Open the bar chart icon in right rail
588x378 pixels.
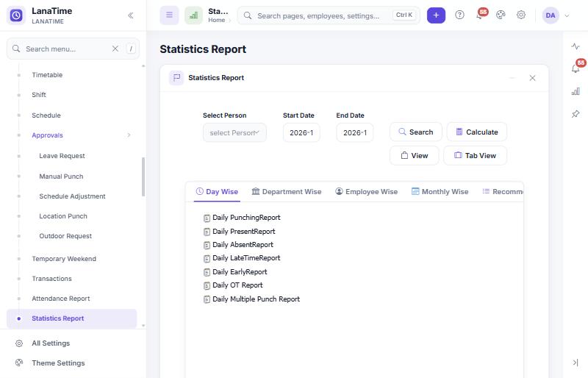tap(576, 91)
